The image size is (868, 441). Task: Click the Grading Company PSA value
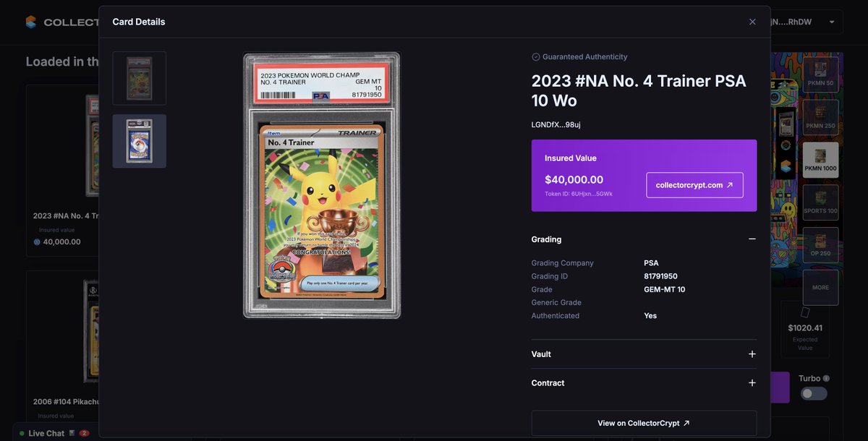651,263
